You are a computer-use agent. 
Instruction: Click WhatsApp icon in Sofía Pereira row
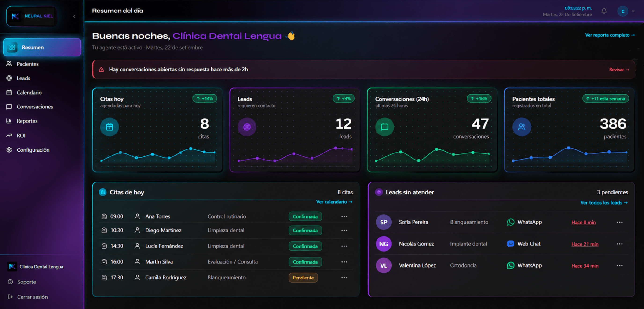pyautogui.click(x=511, y=222)
